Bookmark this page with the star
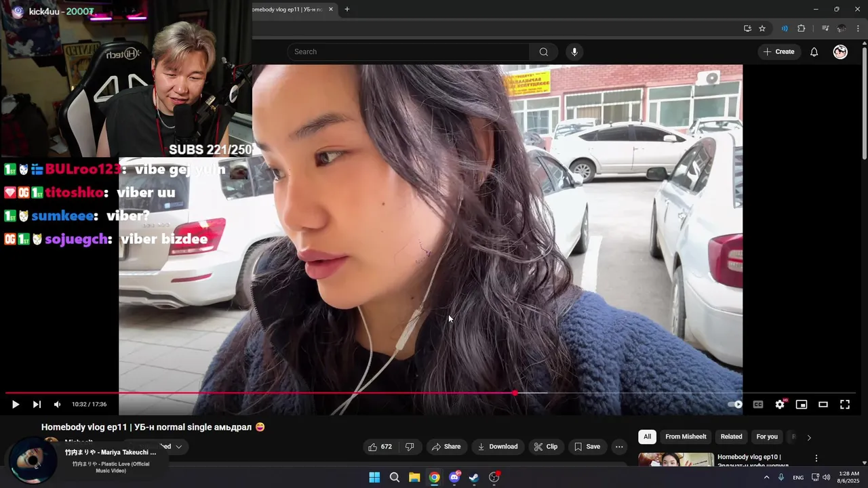The image size is (868, 488). pyautogui.click(x=762, y=28)
